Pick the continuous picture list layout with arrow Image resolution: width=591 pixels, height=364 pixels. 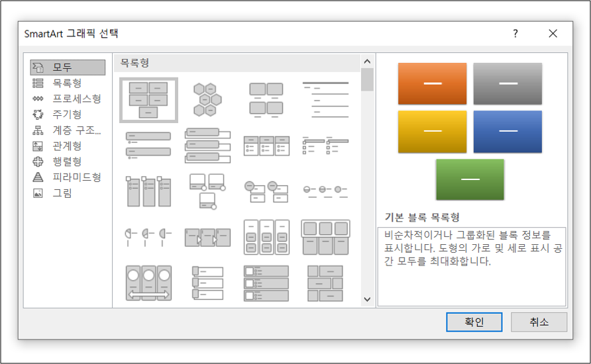[x=148, y=283]
